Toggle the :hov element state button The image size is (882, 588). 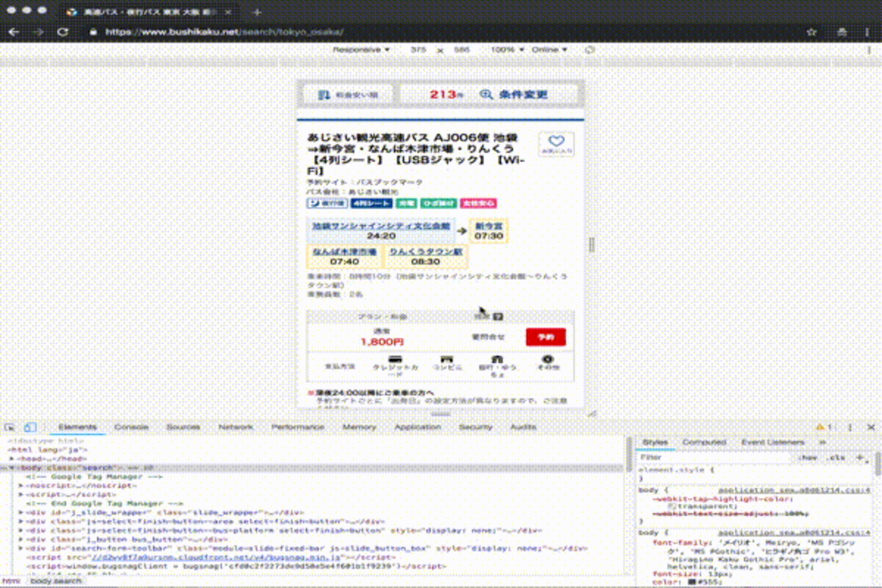tap(808, 458)
